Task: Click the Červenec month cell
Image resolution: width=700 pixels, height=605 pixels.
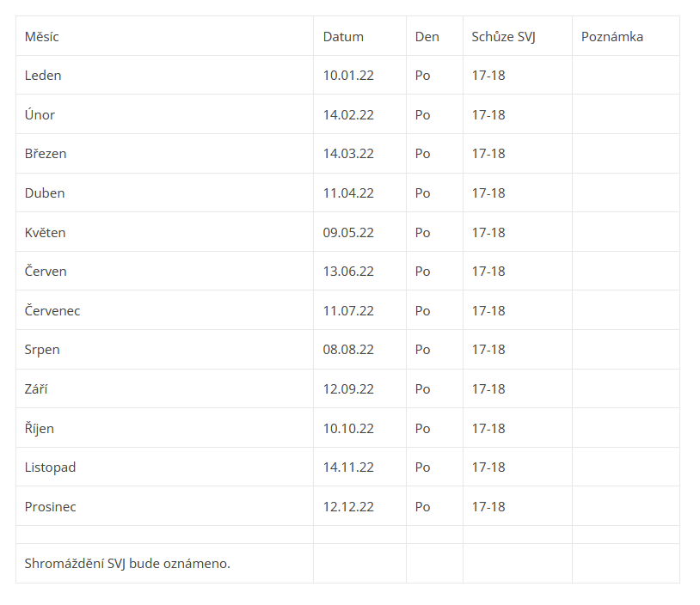Action: tap(52, 311)
